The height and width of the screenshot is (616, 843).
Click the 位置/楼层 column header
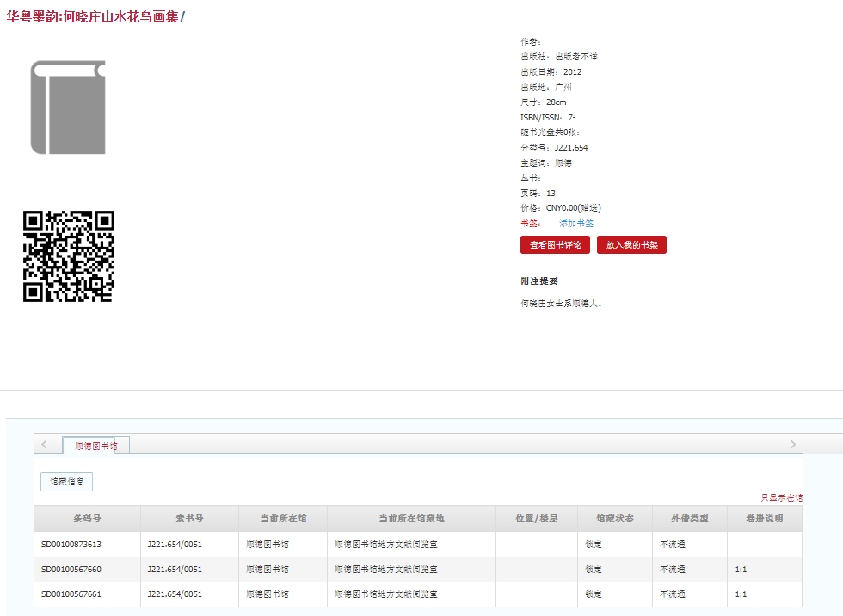(x=537, y=519)
